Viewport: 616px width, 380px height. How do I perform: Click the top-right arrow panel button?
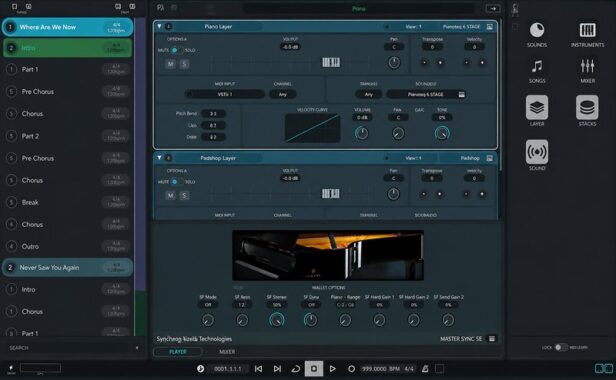tap(493, 8)
